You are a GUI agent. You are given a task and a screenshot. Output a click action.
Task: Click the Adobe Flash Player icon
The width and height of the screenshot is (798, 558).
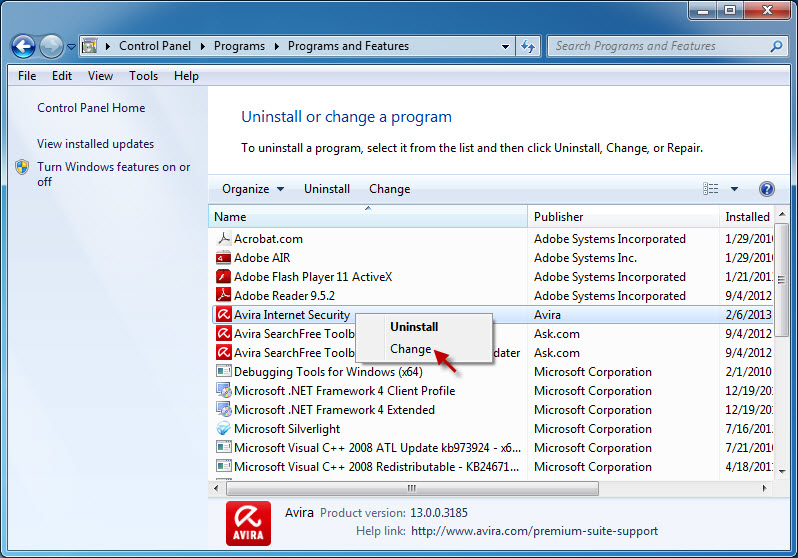pyautogui.click(x=223, y=276)
